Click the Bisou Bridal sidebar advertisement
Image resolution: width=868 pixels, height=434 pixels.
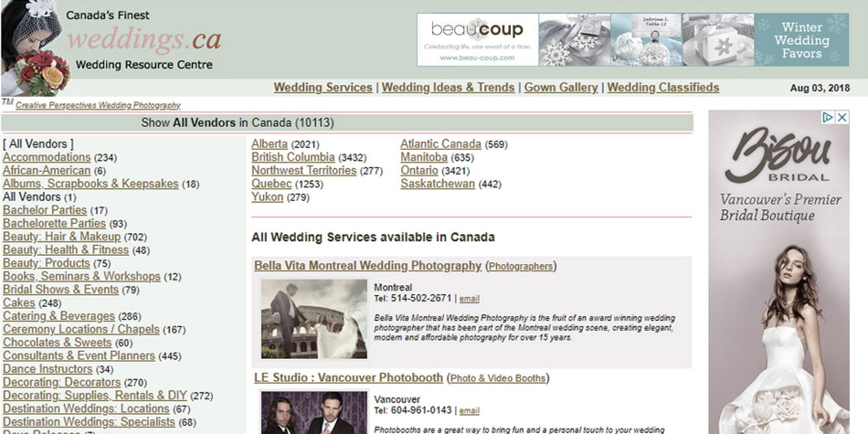tap(778, 271)
